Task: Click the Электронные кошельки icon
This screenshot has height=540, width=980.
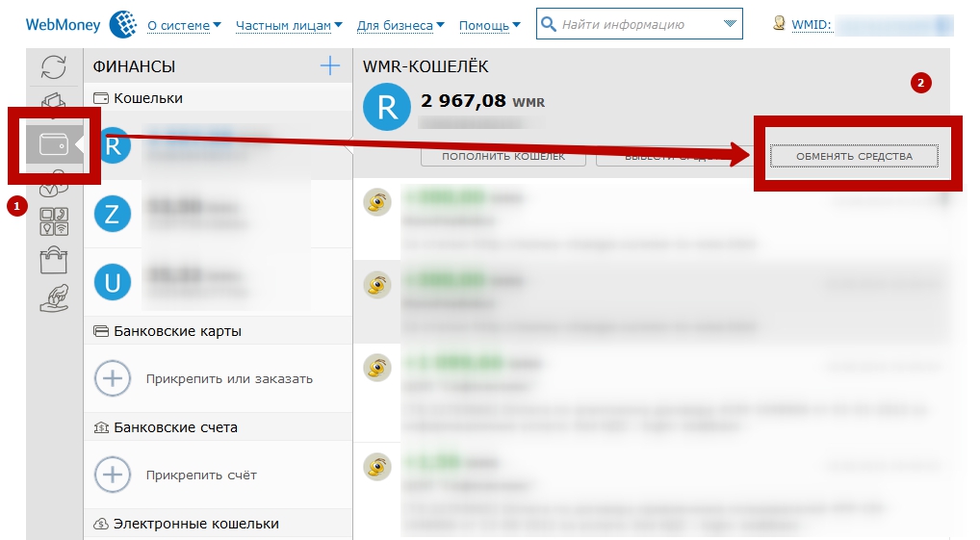Action: (x=101, y=524)
